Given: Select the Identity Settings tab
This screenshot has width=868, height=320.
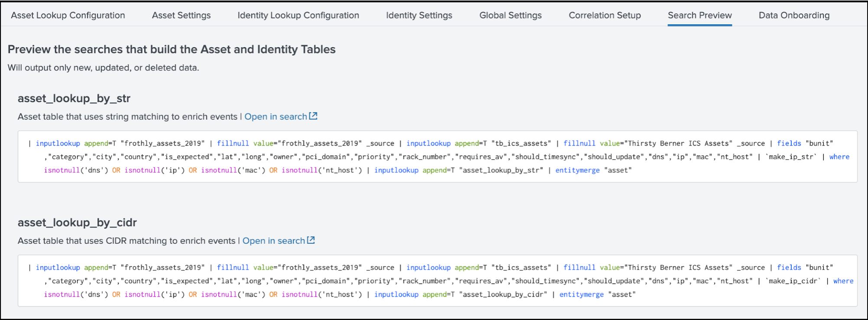Looking at the screenshot, I should (x=419, y=15).
